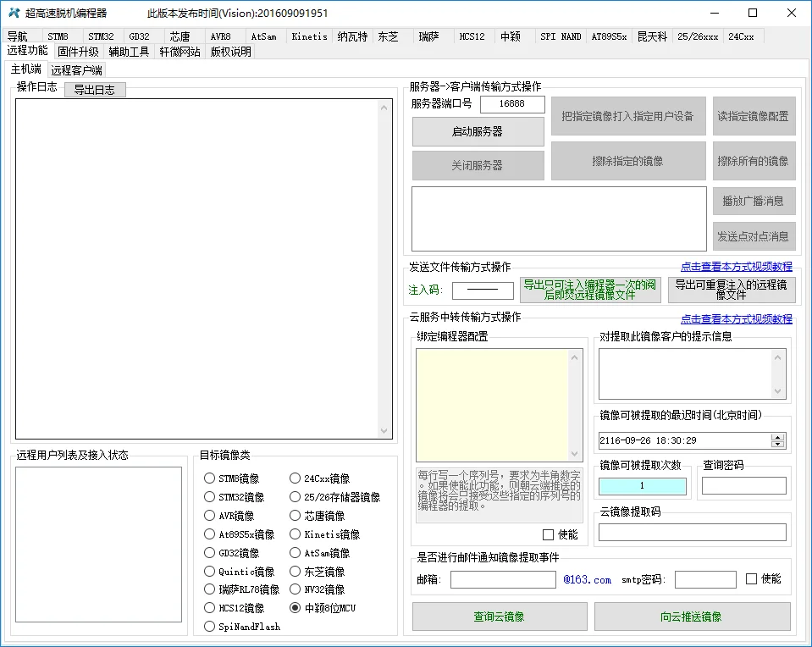Viewport: 812px width, 647px height.
Task: Click the 注入码 input field
Action: 483,290
